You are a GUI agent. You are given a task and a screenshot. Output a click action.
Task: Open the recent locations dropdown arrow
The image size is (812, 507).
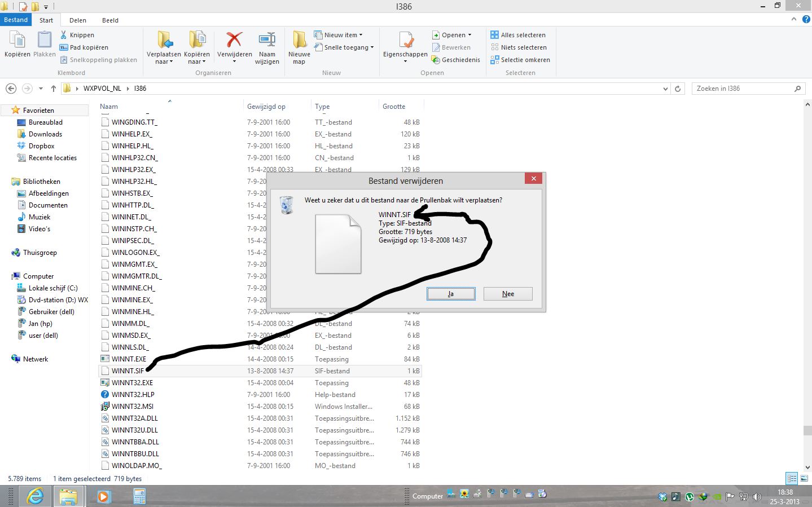tap(41, 89)
